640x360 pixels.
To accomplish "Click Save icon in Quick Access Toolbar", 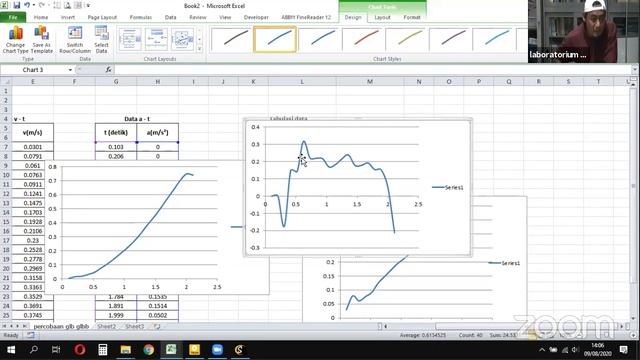I will [17, 5].
